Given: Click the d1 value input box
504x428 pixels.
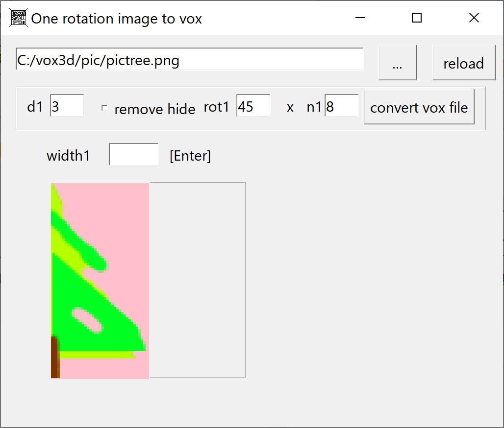Looking at the screenshot, I should point(67,106).
